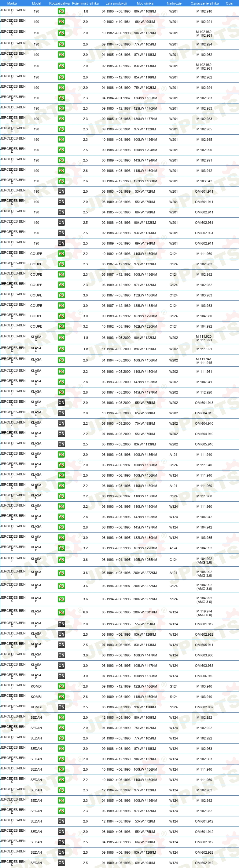The width and height of the screenshot is (239, 868).
Task: Click PB icon in M 119.974 AMG 6.0 row
Action: [61, 612]
